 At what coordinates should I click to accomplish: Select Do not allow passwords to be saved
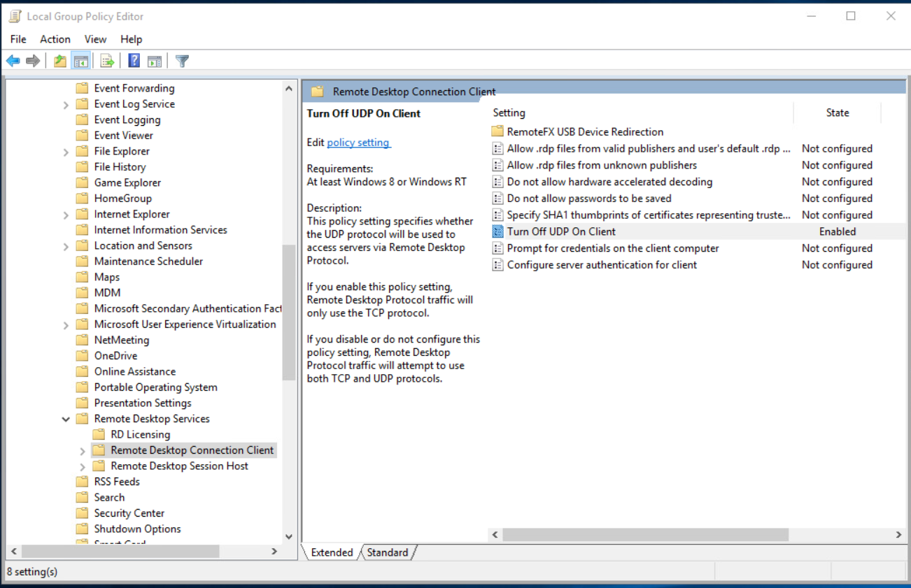pyautogui.click(x=589, y=199)
